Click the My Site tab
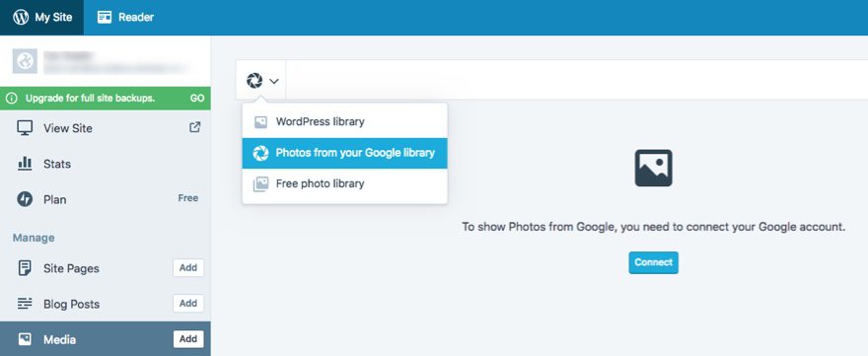This screenshot has height=356, width=868. [x=42, y=17]
